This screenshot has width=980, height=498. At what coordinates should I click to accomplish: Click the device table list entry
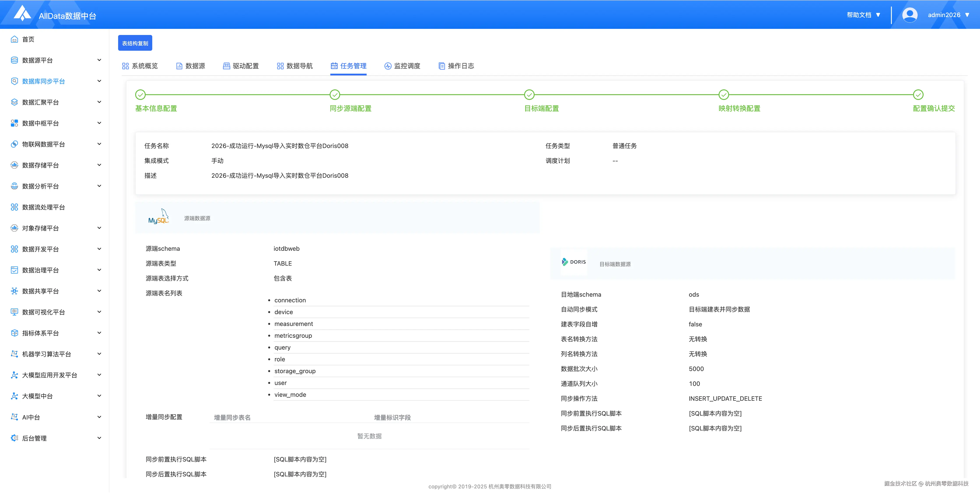tap(284, 312)
